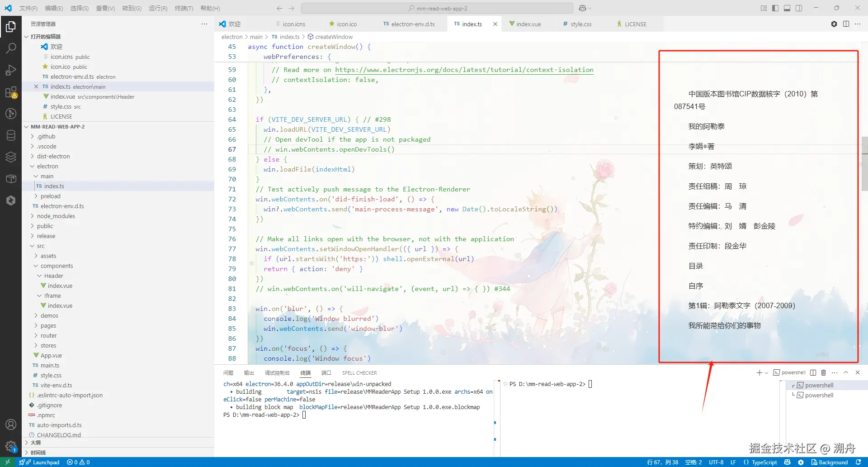Viewport: 868px width, 467px height.
Task: Click the new terminal plus icon
Action: [759, 373]
